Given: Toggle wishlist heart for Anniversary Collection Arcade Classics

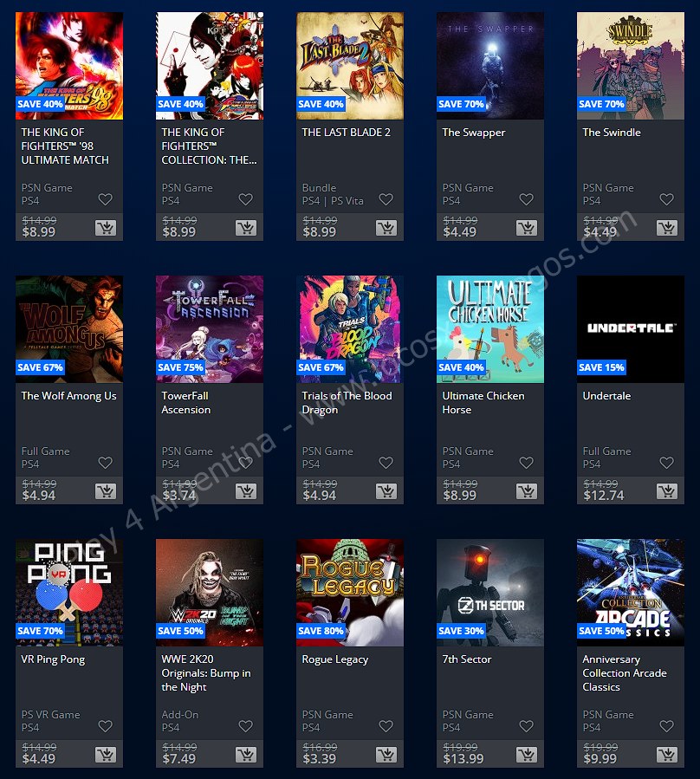Looking at the screenshot, I should pyautogui.click(x=667, y=726).
